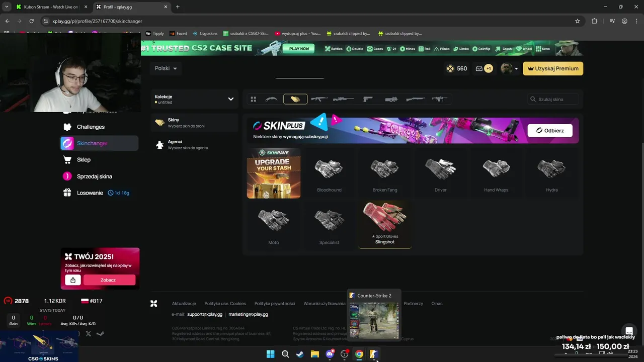
Task: Reload the xplay.gg page
Action: [x=31, y=21]
